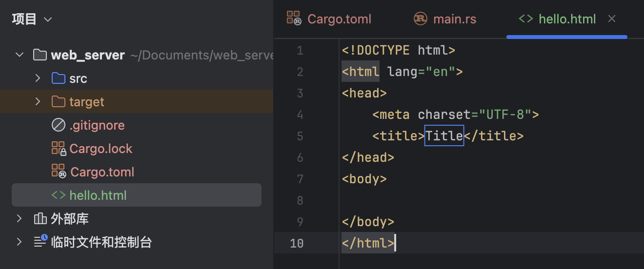Place cursor in <!DOCTYPE html> line
Screen dimensions: 644x269
pos(399,50)
